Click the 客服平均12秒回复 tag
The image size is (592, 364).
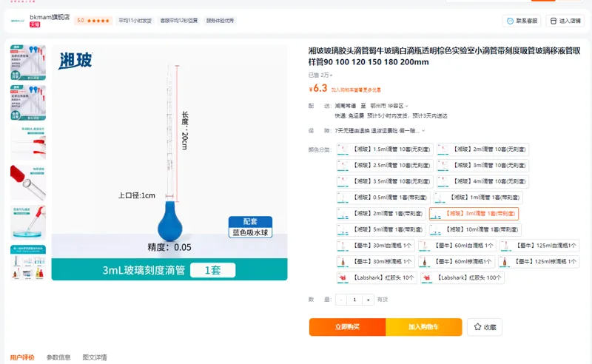click(x=179, y=21)
